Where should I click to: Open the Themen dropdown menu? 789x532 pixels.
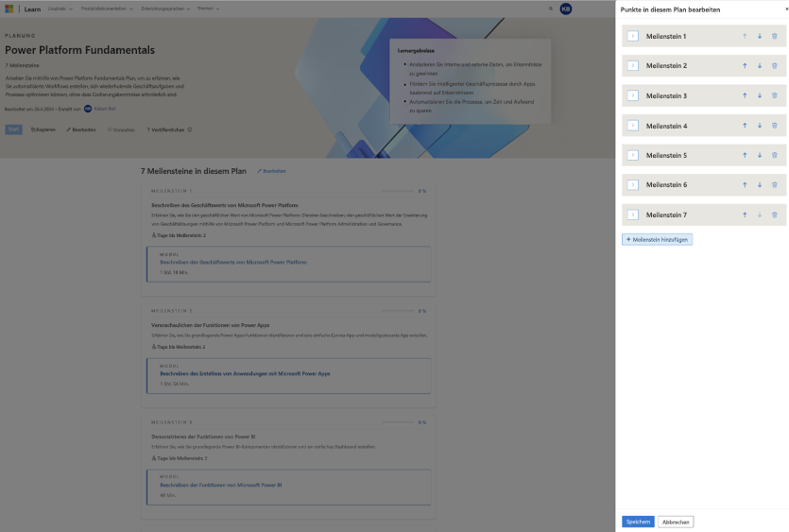(x=208, y=9)
